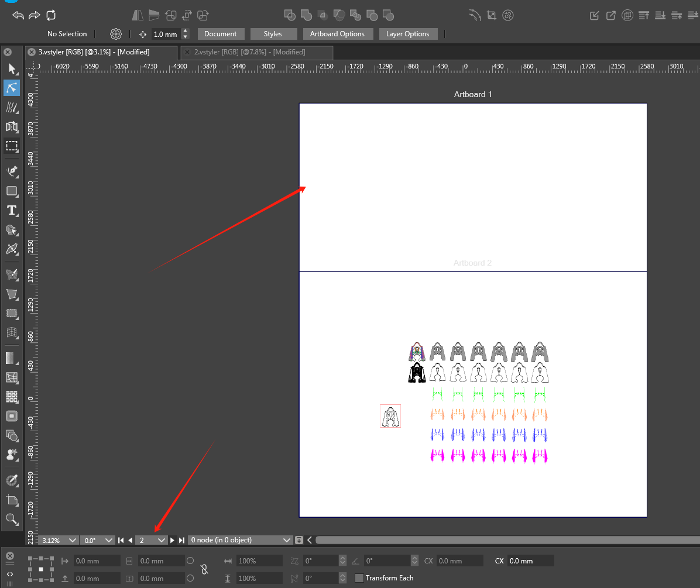Image resolution: width=700 pixels, height=588 pixels.
Task: Choose the Pen tool
Action: [12, 171]
